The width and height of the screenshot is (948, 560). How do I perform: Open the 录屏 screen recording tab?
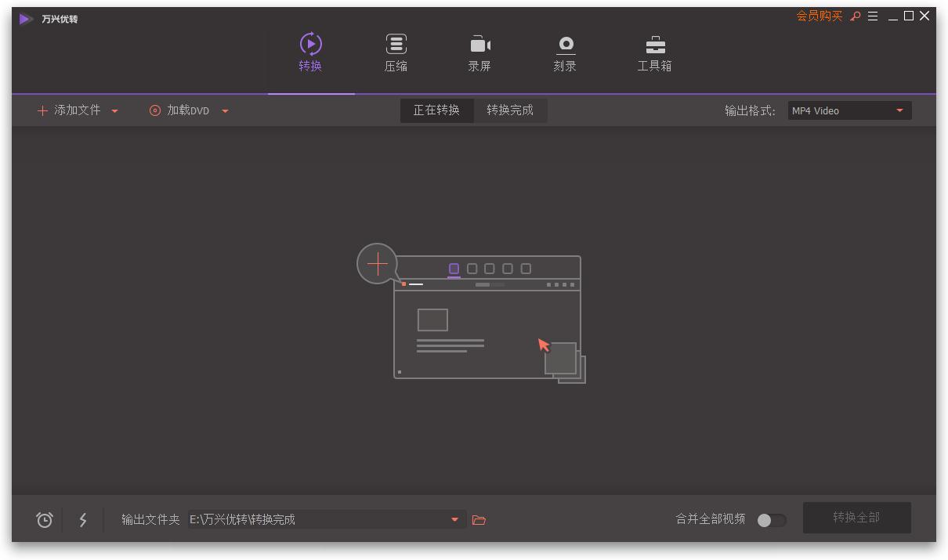coord(479,53)
